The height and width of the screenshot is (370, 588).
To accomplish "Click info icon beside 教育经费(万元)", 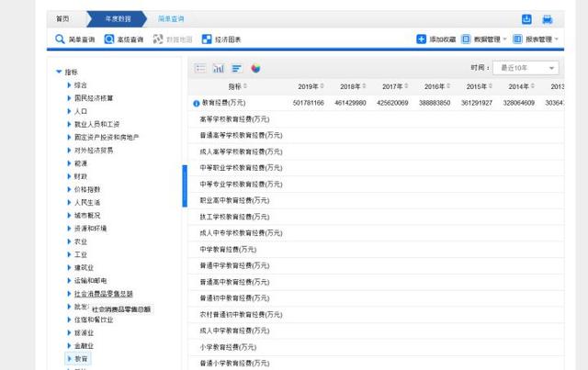I will tap(196, 103).
